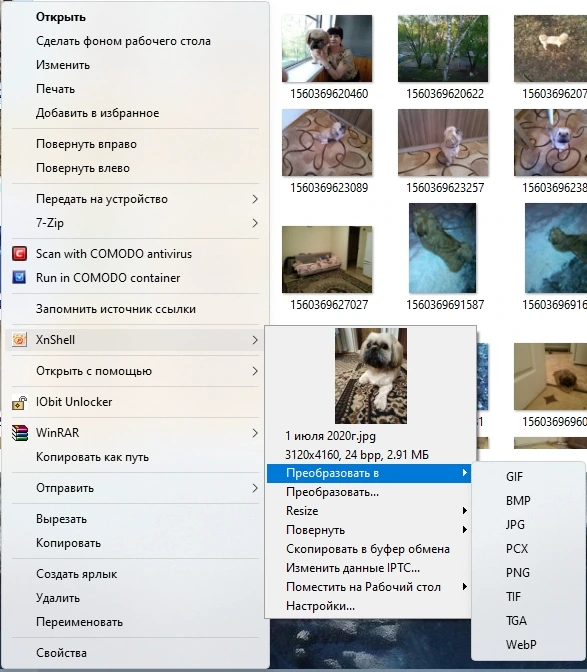Click file name '1 июля 2020г.jpg'
Screen dimensions: 587x672
(330, 436)
